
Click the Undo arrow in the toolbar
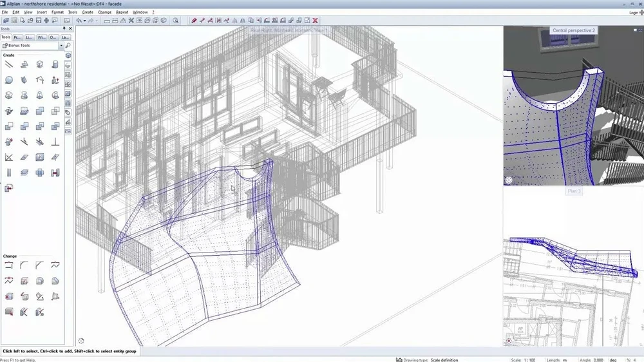[x=79, y=21]
